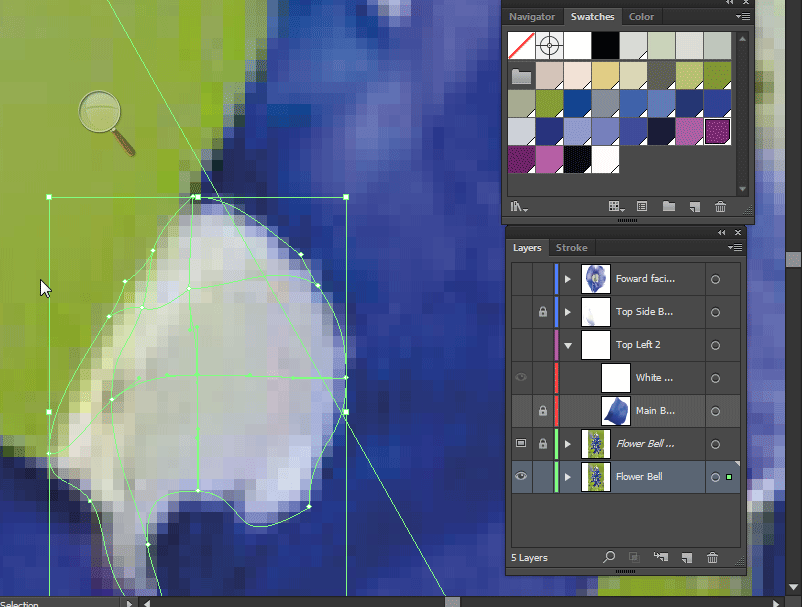
Task: Expand the Top Side B layer
Action: 568,312
